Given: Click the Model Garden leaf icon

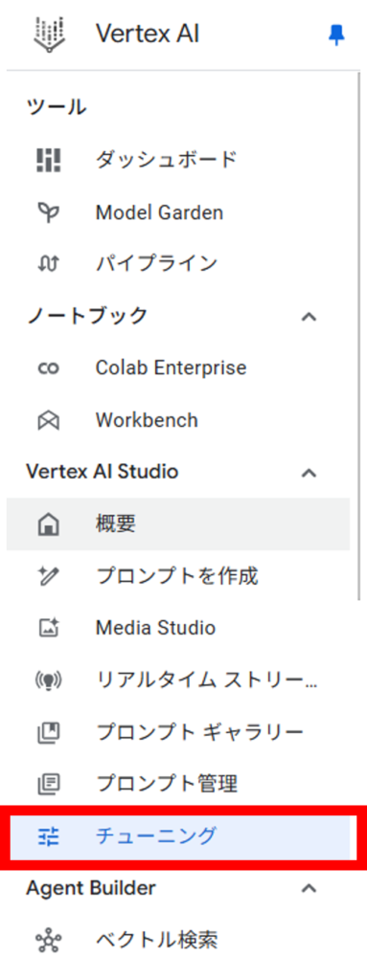Looking at the screenshot, I should [48, 212].
